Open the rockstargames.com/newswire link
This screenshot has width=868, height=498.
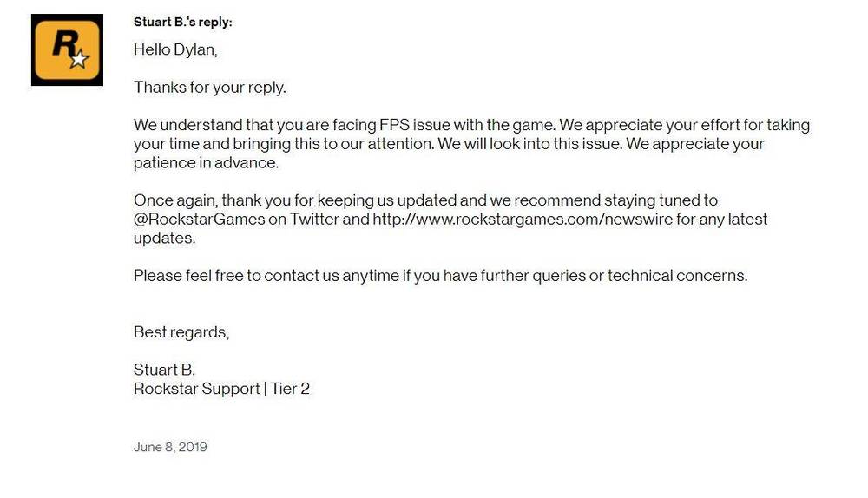523,220
